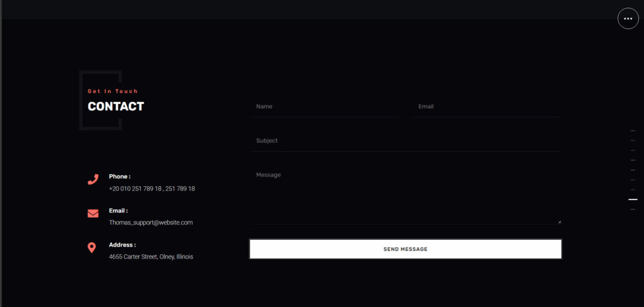Click the red phone handset icon
Image resolution: width=644 pixels, height=307 pixels.
point(93,179)
